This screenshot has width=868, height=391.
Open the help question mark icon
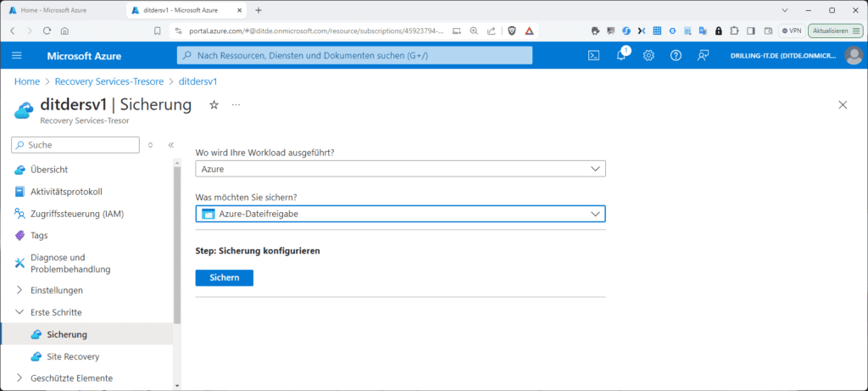676,55
